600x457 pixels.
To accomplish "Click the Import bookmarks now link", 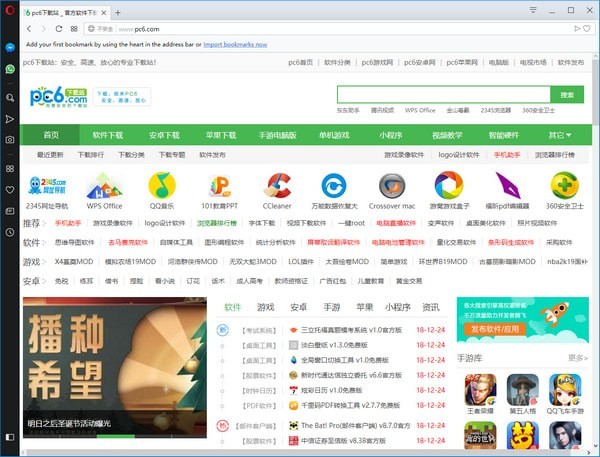I will coord(235,44).
